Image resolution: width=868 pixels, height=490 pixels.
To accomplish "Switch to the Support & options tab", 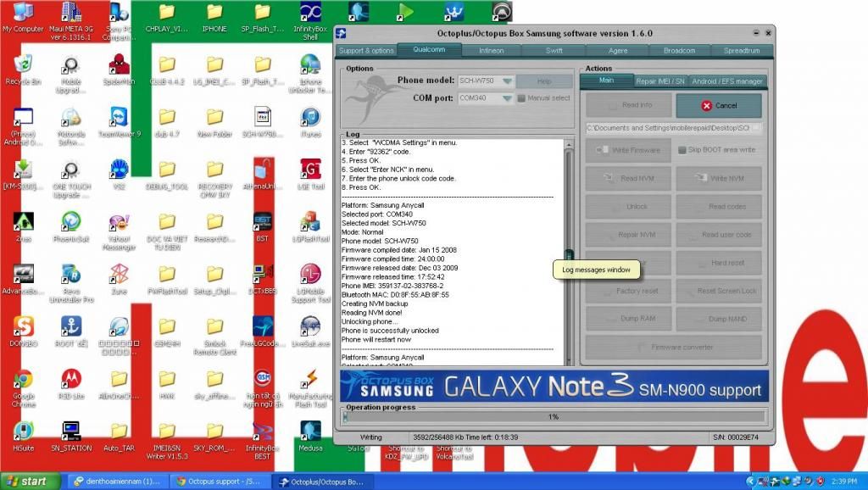I will tap(366, 51).
